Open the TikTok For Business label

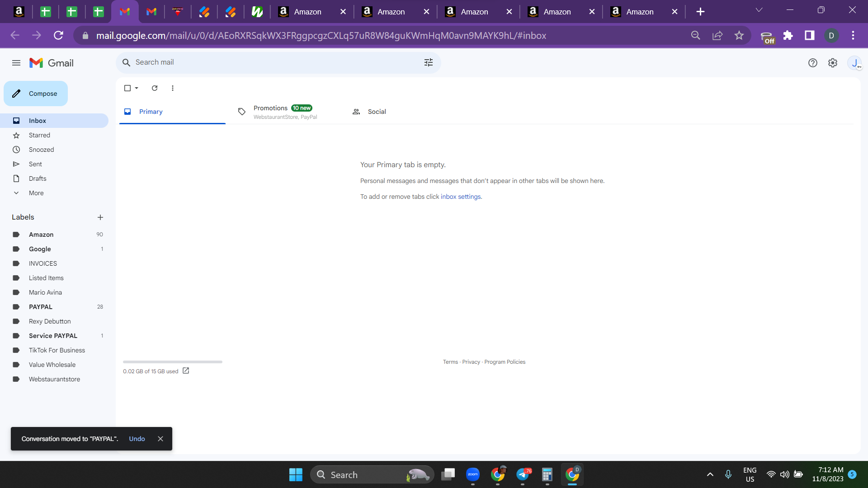[x=54, y=350]
